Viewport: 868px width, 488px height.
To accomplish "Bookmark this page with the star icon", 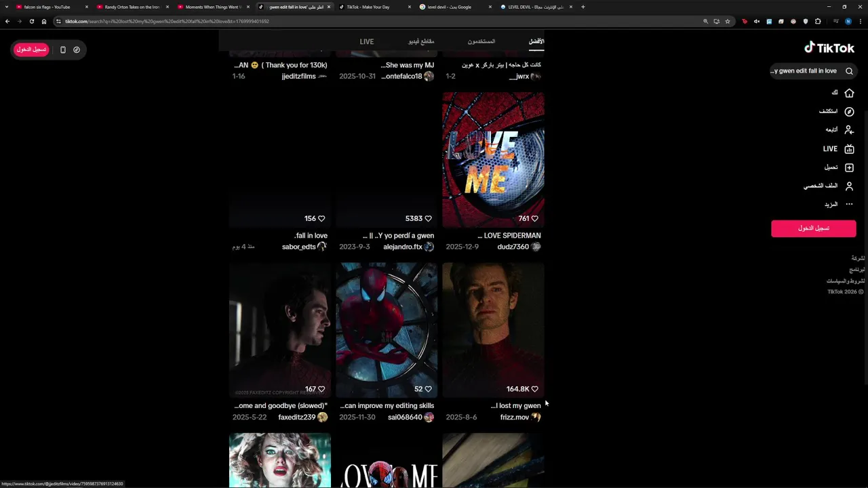I will click(728, 21).
